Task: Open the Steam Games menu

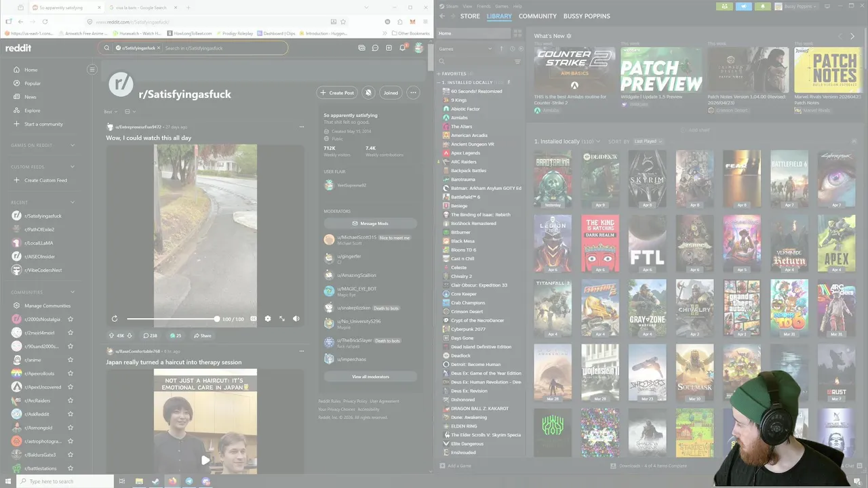Action: 502,6
